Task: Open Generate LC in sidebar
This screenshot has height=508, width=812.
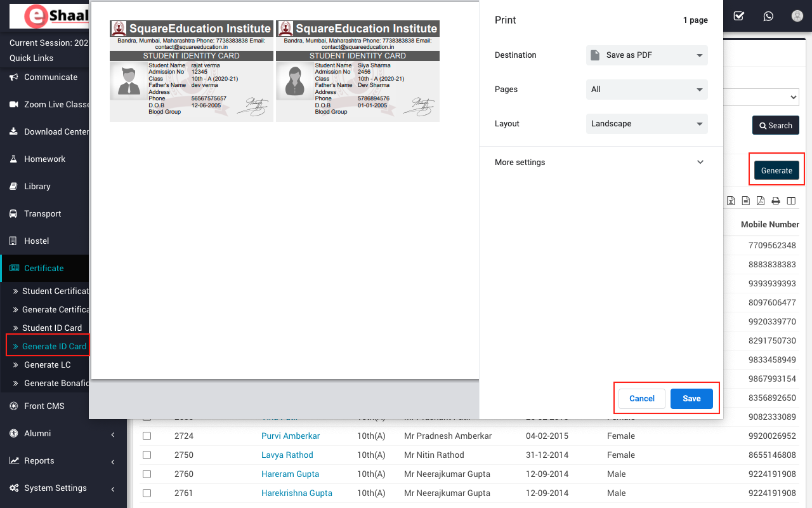Action: point(47,365)
